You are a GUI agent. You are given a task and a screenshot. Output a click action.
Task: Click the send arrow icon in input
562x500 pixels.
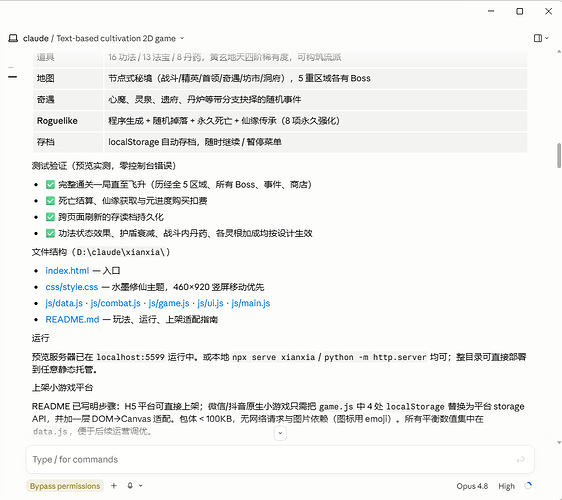click(520, 459)
